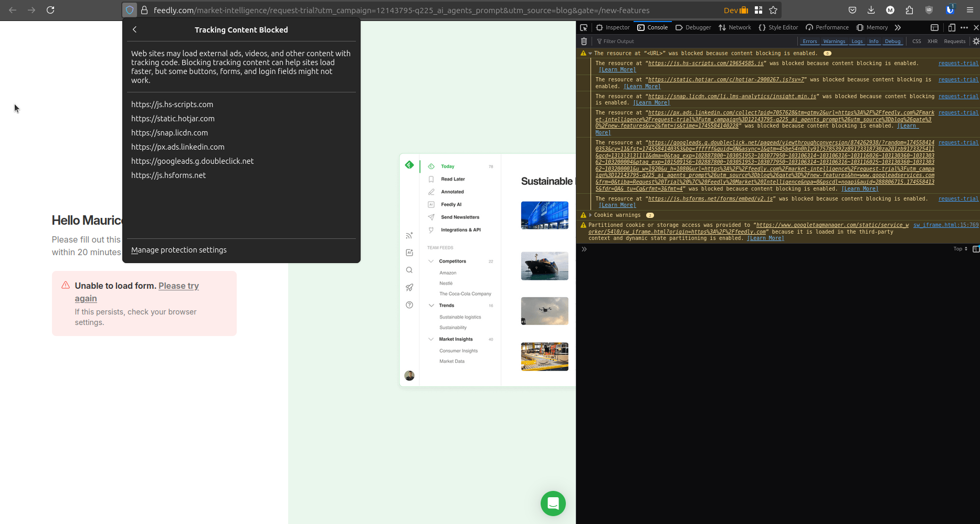Enable the Errors console filter
980x524 pixels.
pos(809,41)
